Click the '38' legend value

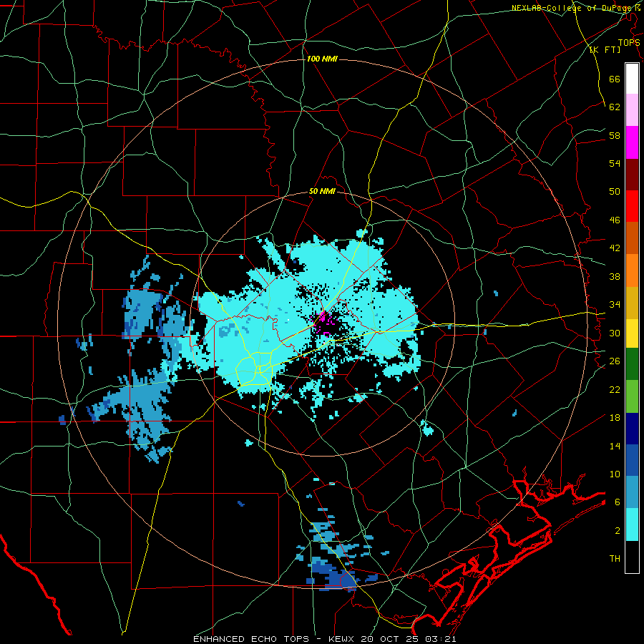615,276
